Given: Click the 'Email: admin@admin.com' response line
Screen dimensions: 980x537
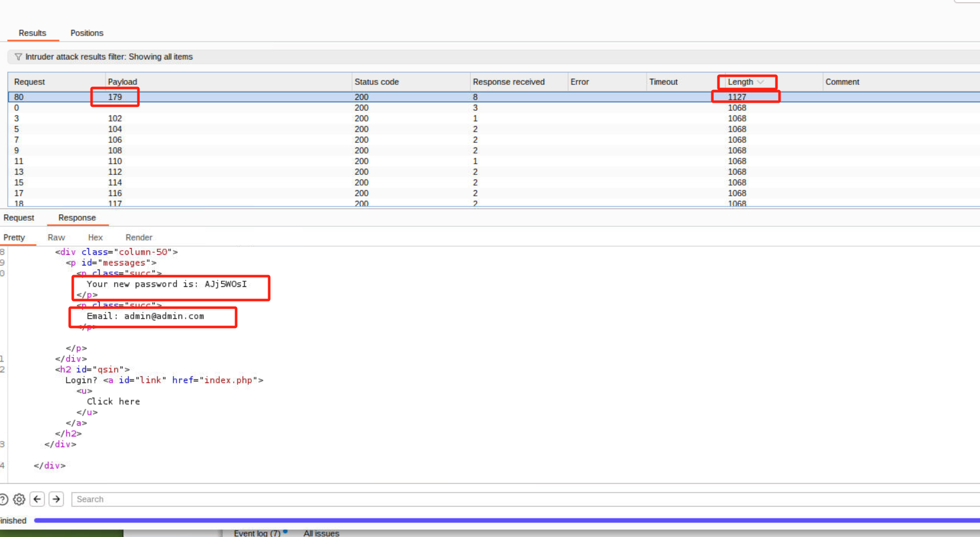Looking at the screenshot, I should (x=146, y=316).
